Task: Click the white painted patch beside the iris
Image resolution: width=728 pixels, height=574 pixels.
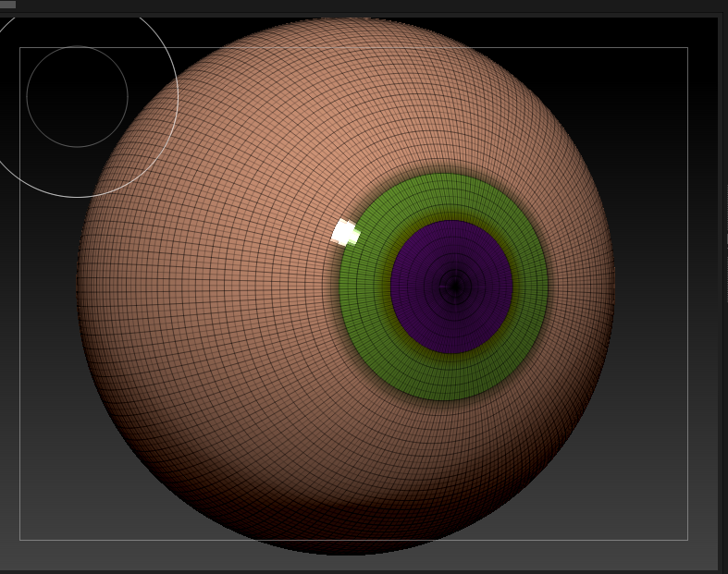Action: 345,232
